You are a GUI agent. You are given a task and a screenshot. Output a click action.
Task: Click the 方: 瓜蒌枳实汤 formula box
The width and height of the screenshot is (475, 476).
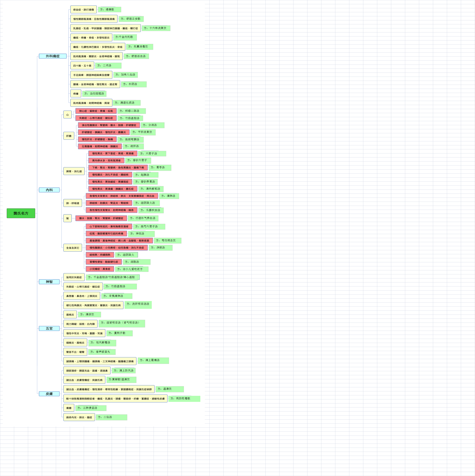pyautogui.click(x=151, y=210)
